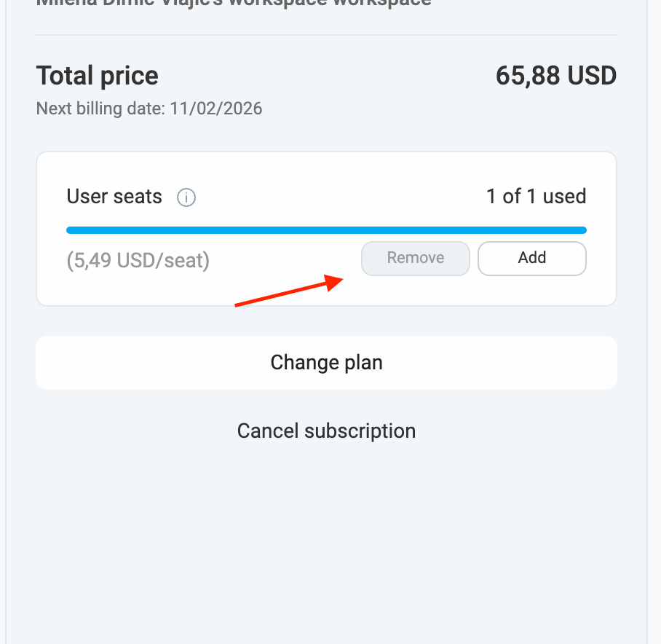Select the Total price heading
This screenshot has height=644, width=661.
pos(97,76)
